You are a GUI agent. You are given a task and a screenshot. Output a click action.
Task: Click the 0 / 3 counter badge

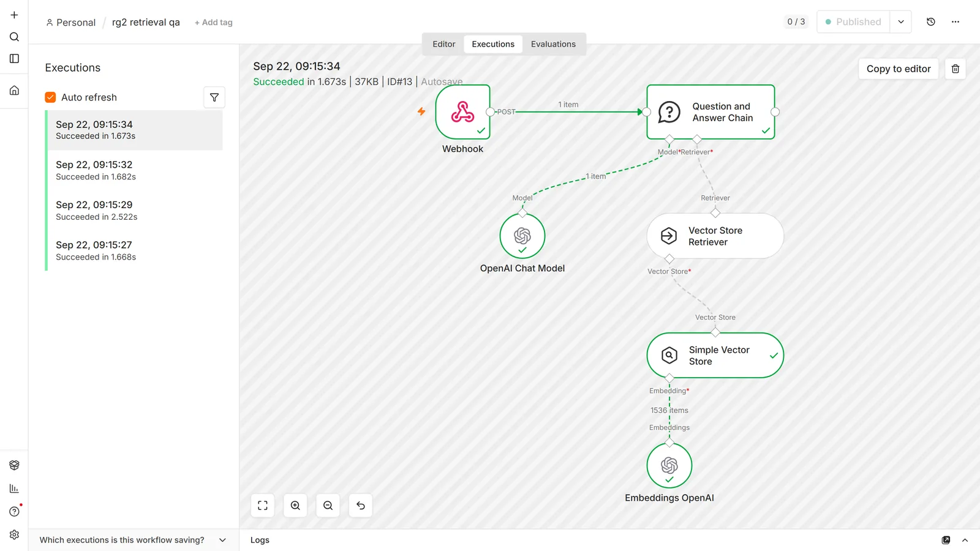pyautogui.click(x=796, y=22)
